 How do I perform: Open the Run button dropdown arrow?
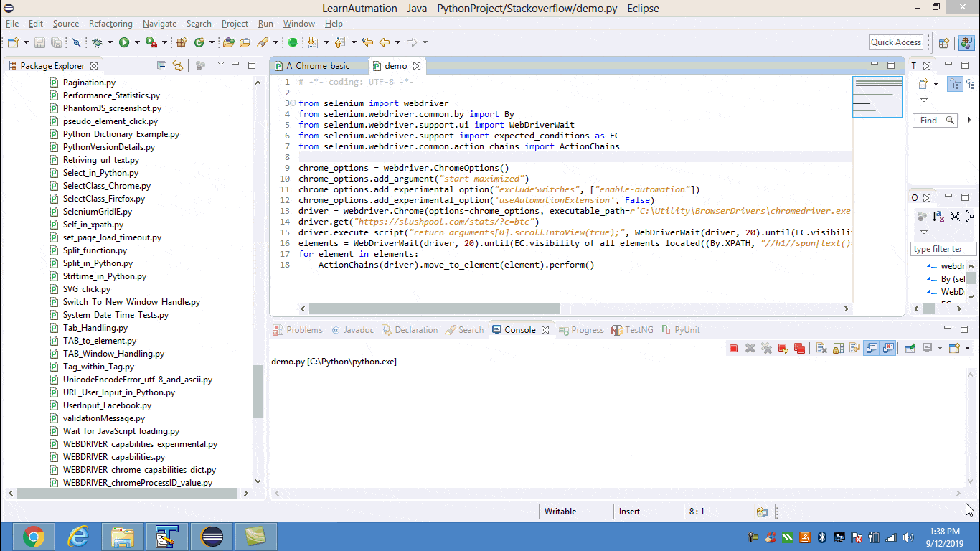136,43
